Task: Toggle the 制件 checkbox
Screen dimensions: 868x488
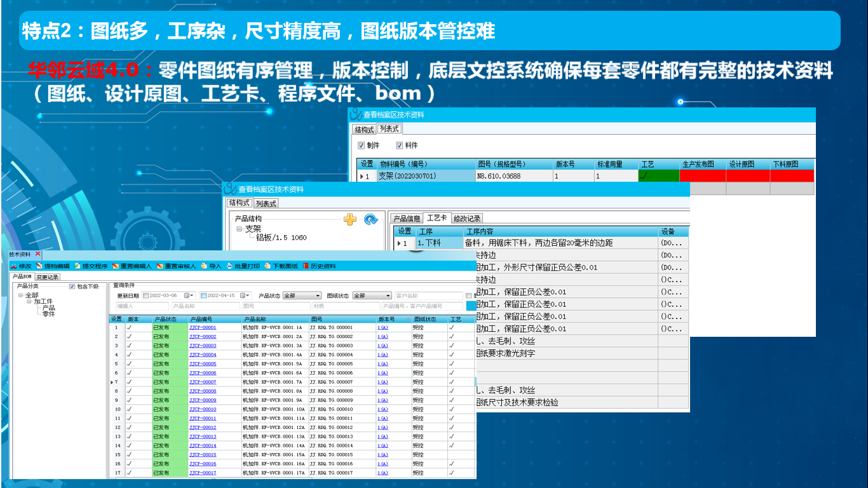Action: point(362,146)
